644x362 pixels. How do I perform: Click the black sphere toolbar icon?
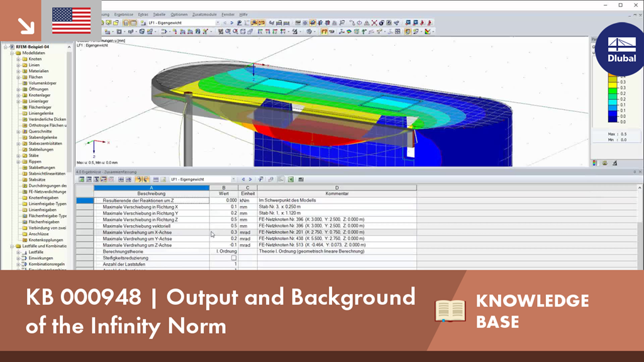(381, 23)
